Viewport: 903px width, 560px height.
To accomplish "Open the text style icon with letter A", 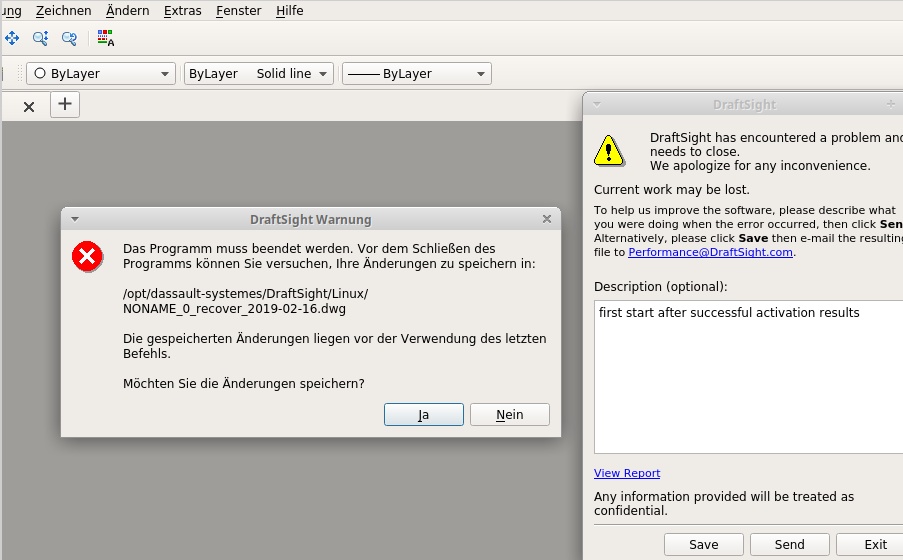I will point(105,39).
